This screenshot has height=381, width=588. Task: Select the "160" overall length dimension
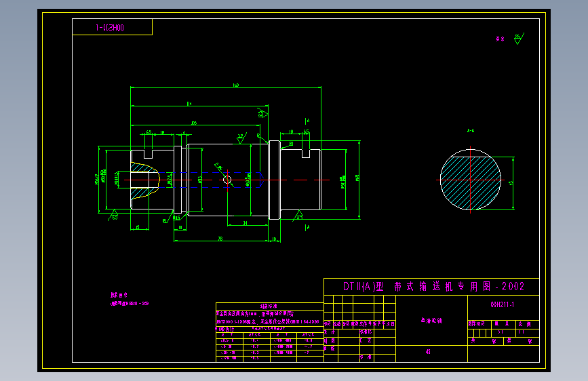(x=235, y=85)
